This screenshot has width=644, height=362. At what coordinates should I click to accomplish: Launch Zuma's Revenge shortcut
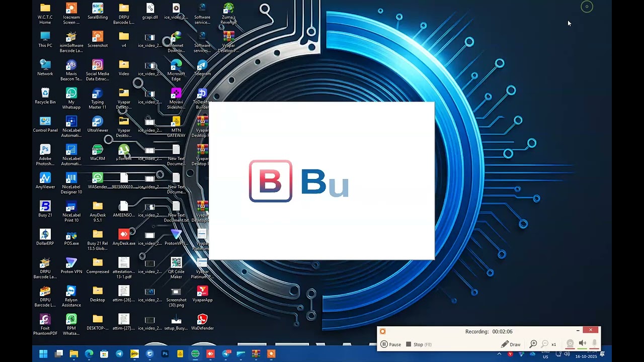point(228,14)
